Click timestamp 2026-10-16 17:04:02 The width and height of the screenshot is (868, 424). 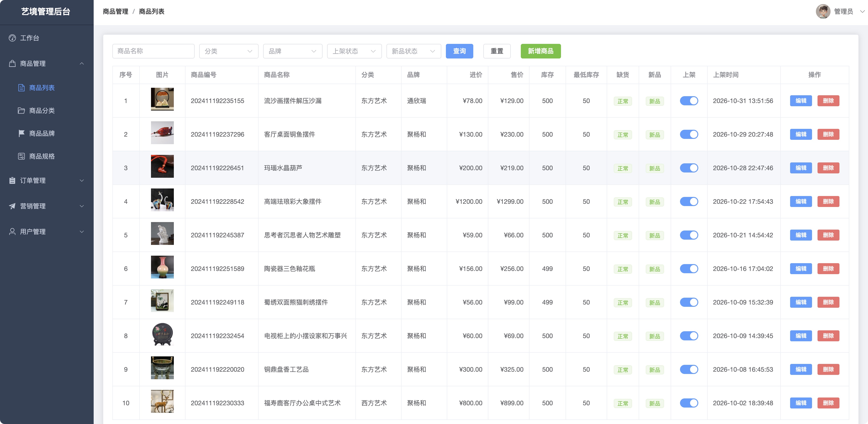pyautogui.click(x=743, y=269)
